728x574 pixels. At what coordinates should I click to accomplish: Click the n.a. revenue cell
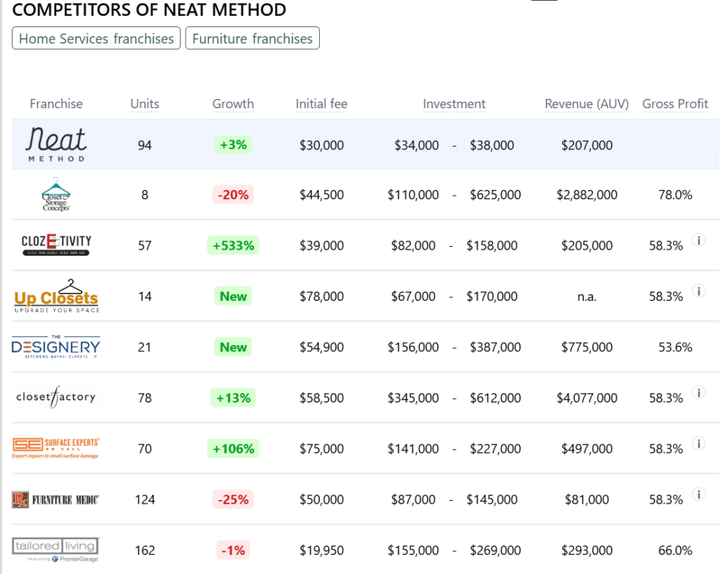tap(587, 297)
